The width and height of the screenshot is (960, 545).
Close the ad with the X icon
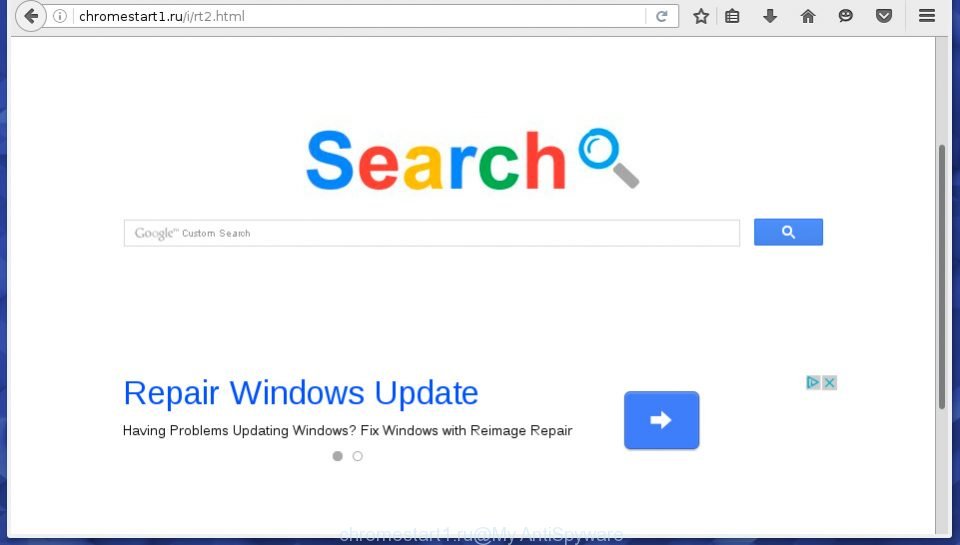point(830,383)
